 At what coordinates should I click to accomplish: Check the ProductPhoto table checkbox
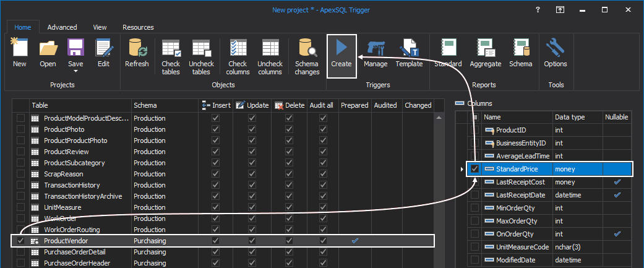point(21,129)
